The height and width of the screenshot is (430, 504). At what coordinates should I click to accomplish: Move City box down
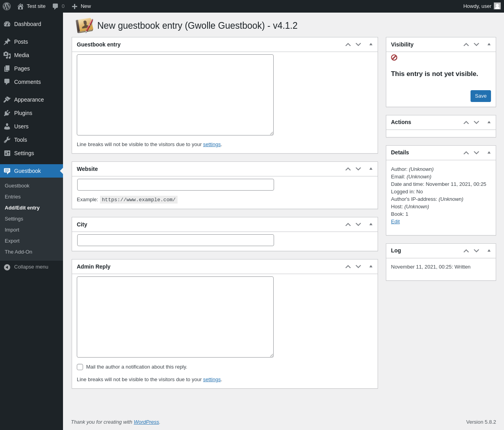click(x=358, y=224)
